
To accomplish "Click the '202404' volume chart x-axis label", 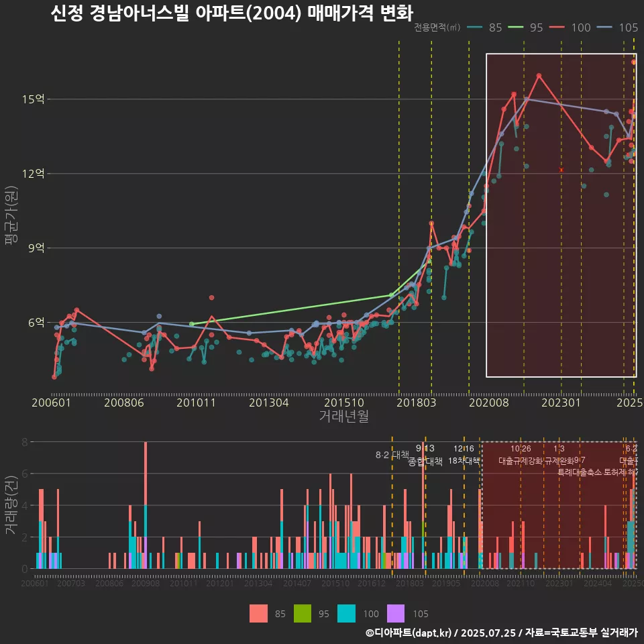I will (598, 583).
